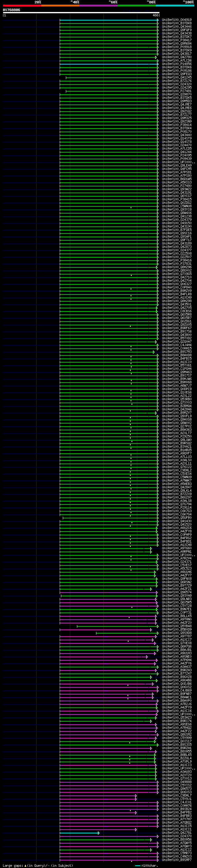Select UniRef100_A9RPN1 label
Image resolution: width=197 pixels, height=868 pixels.
[177, 551]
